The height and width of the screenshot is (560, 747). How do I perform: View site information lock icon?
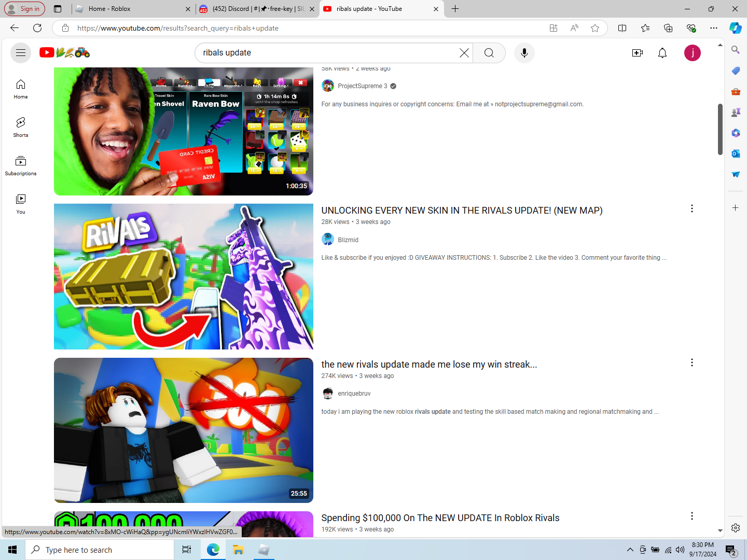[x=65, y=28]
